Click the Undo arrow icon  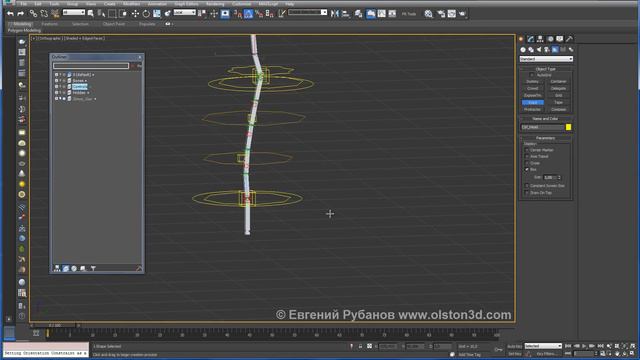click(10, 13)
